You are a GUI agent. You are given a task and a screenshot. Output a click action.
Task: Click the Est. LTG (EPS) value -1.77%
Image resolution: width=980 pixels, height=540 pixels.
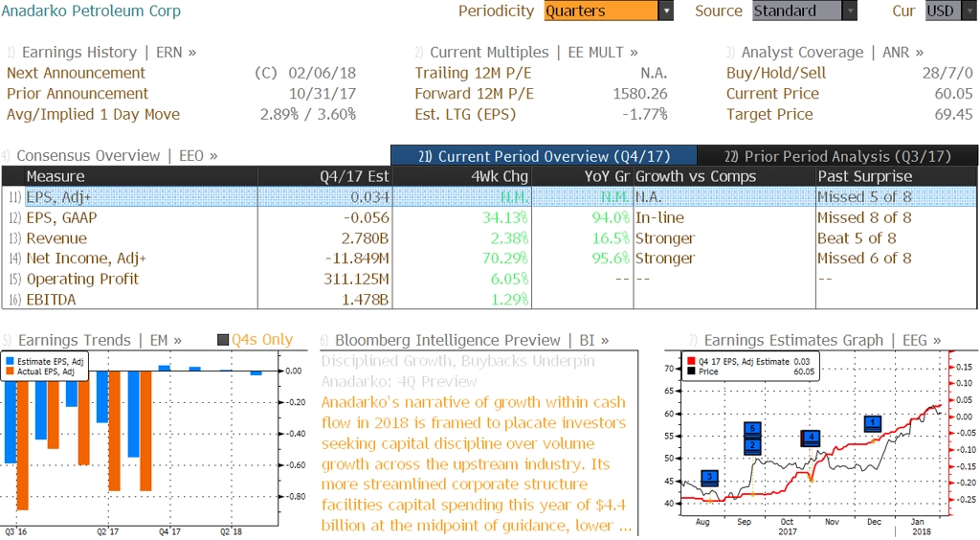pos(645,114)
